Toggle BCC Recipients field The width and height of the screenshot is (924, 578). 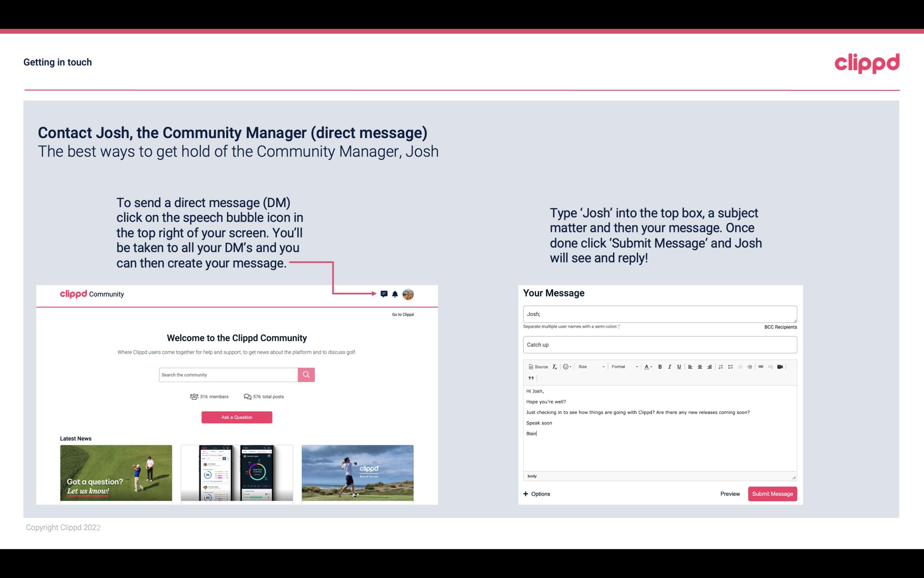[779, 327]
